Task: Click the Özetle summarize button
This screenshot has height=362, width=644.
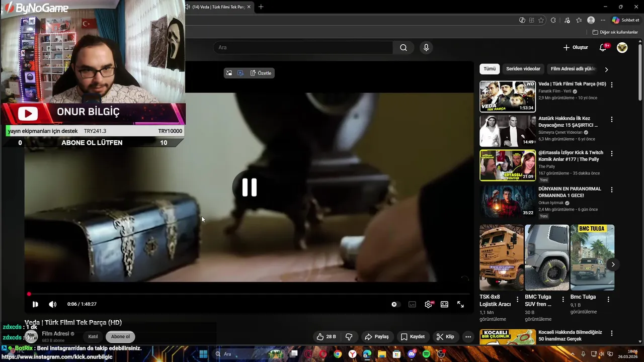Action: (x=261, y=73)
